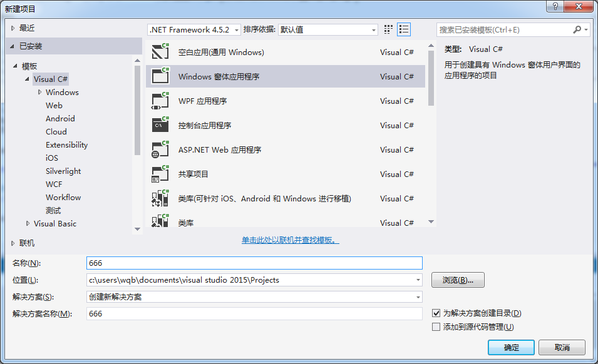Open the .NET Framework 4.5.2 dropdown
The height and width of the screenshot is (364, 598).
click(x=194, y=29)
